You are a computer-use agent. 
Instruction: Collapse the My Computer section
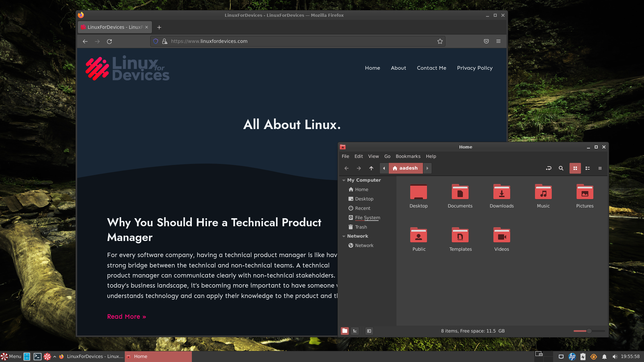pos(343,180)
